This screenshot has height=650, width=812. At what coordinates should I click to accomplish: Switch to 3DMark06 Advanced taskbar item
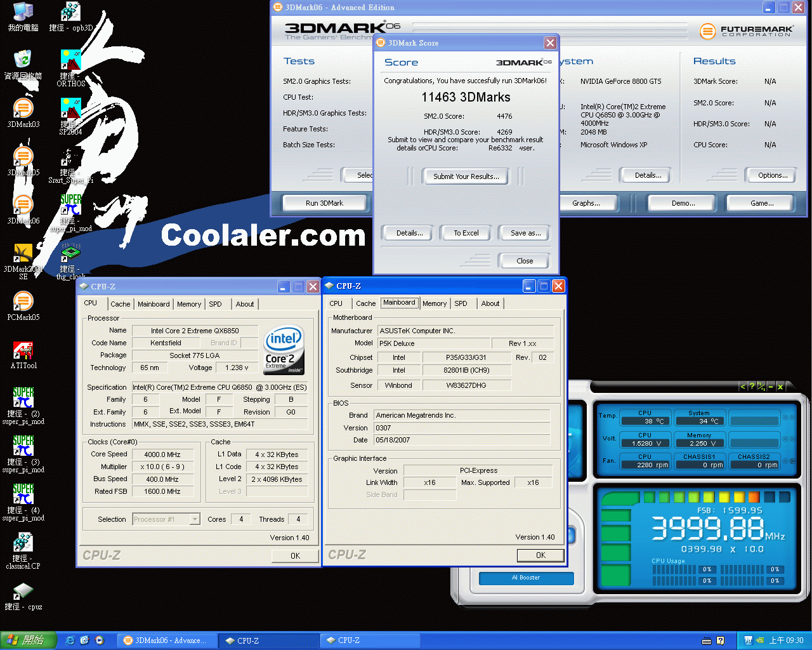(x=169, y=640)
